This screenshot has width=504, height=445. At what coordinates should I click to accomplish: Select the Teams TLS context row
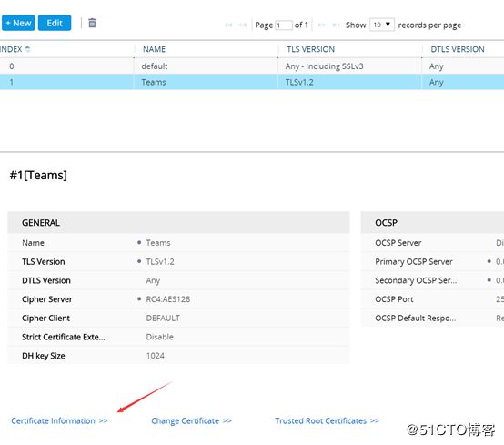point(252,82)
